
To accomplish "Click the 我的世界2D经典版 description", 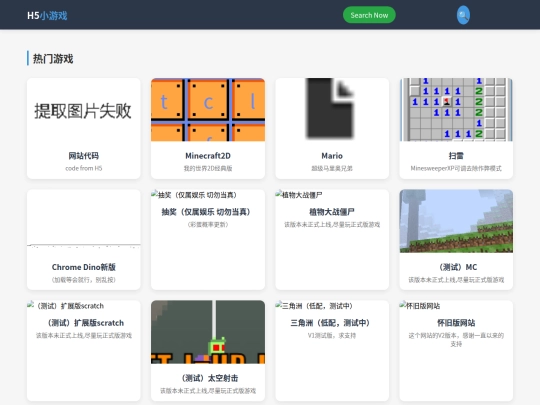I will click(208, 168).
